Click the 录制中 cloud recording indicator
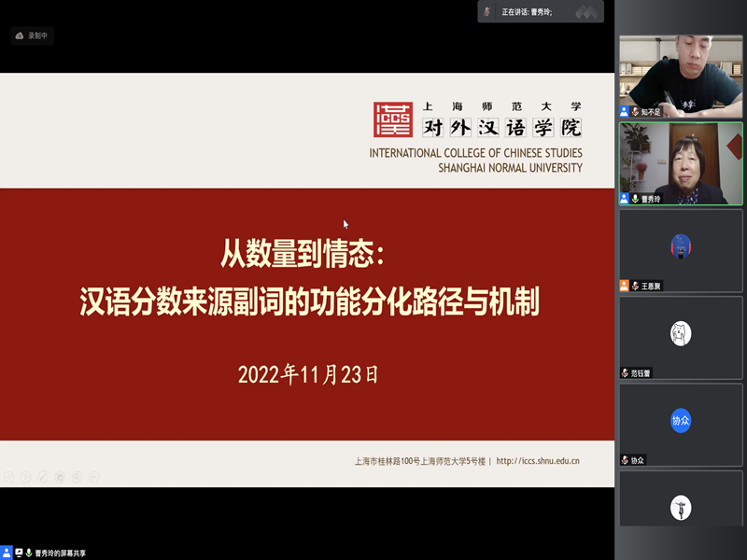Viewport: 747px width, 560px height. coord(32,35)
